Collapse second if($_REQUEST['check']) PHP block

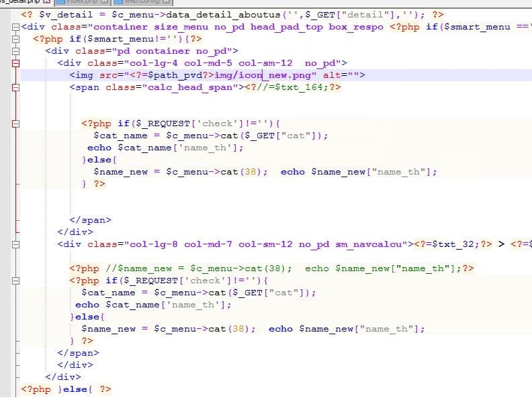coord(15,281)
